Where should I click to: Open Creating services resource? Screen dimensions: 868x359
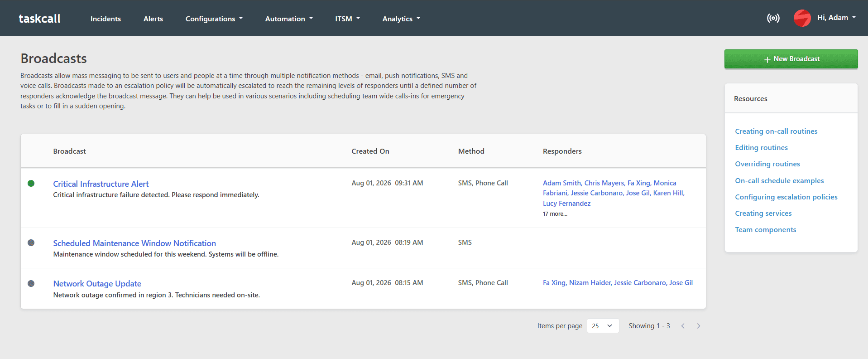click(x=763, y=213)
